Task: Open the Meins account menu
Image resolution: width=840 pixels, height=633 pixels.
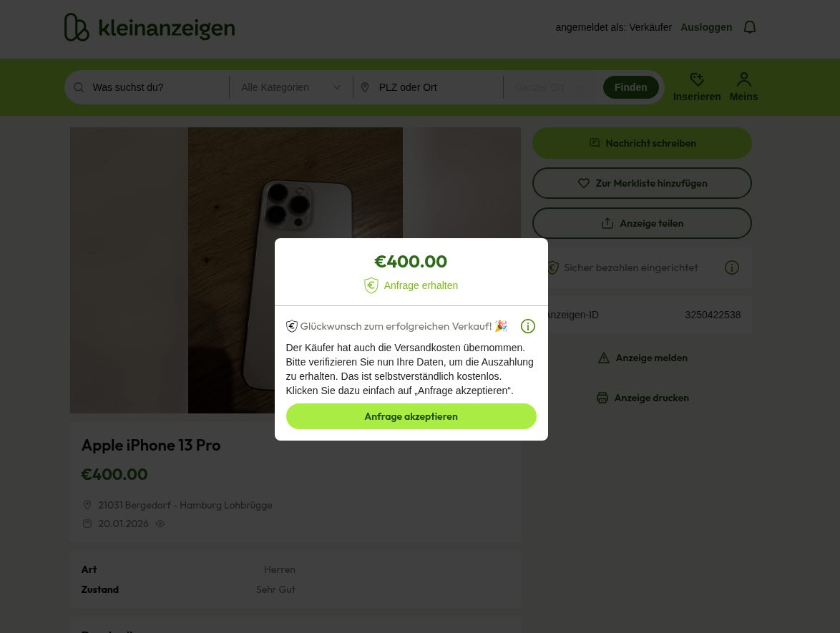Action: (x=743, y=87)
